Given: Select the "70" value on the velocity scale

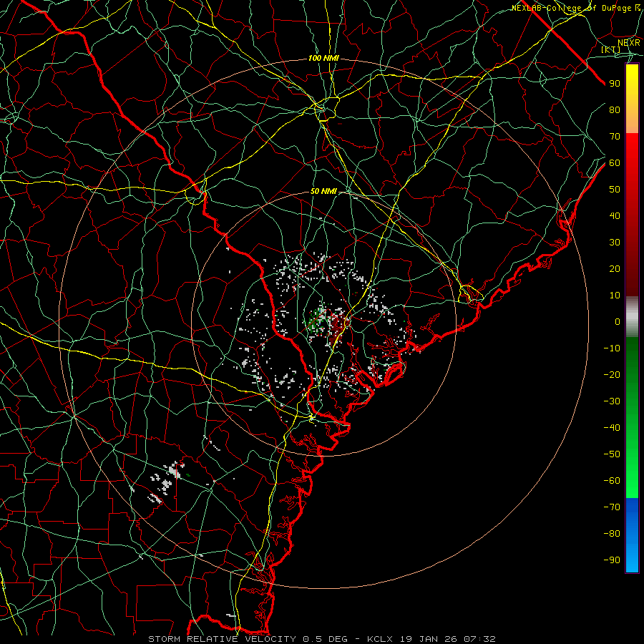Looking at the screenshot, I should 615,137.
